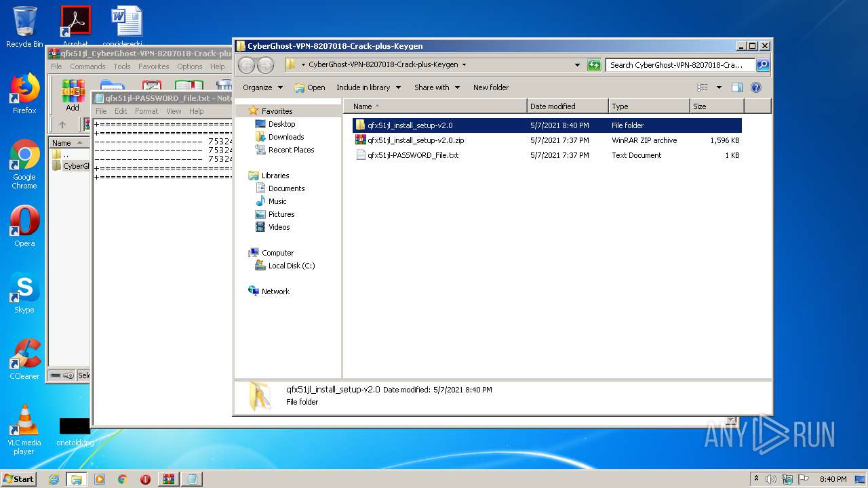
Task: Show the preview pane icon
Action: click(737, 87)
